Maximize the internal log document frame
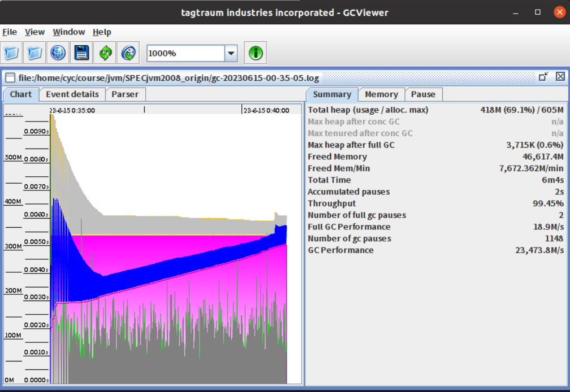The image size is (570, 392). [543, 77]
